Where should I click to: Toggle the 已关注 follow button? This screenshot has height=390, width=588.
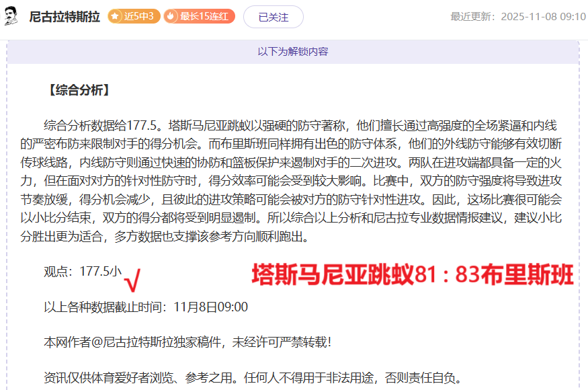tap(274, 17)
